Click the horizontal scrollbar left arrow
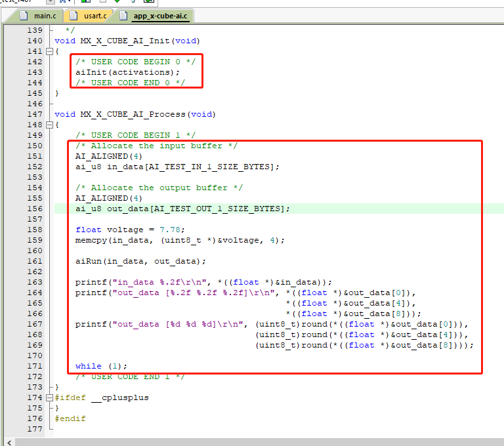The width and height of the screenshot is (504, 446). pos(9,443)
